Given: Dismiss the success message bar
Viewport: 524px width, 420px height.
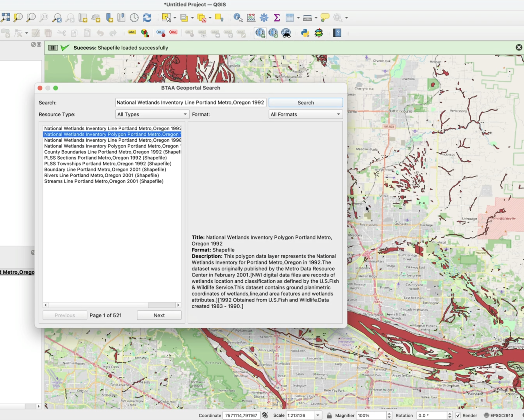Looking at the screenshot, I should point(519,47).
